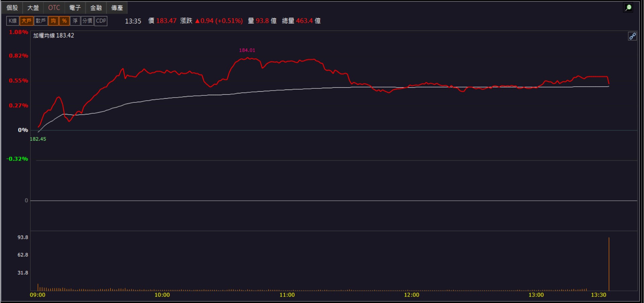Enable the 散戶 indicator
Viewport: 644px width, 303px height.
click(x=41, y=21)
